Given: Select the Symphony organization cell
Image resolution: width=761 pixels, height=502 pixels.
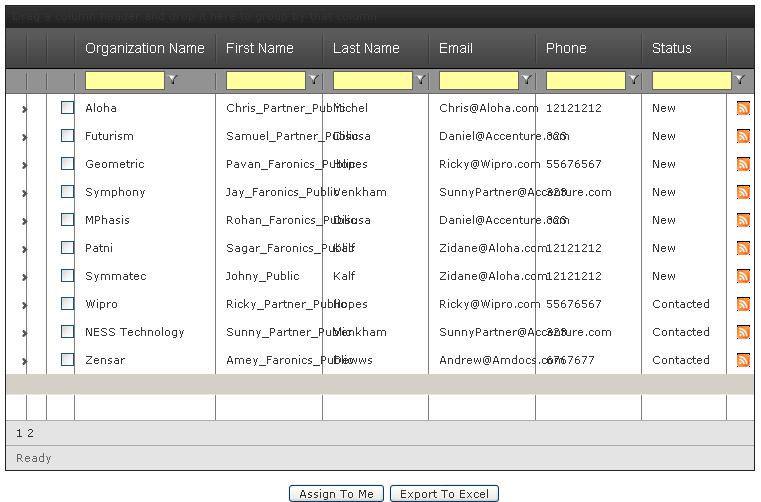Looking at the screenshot, I should tap(115, 192).
